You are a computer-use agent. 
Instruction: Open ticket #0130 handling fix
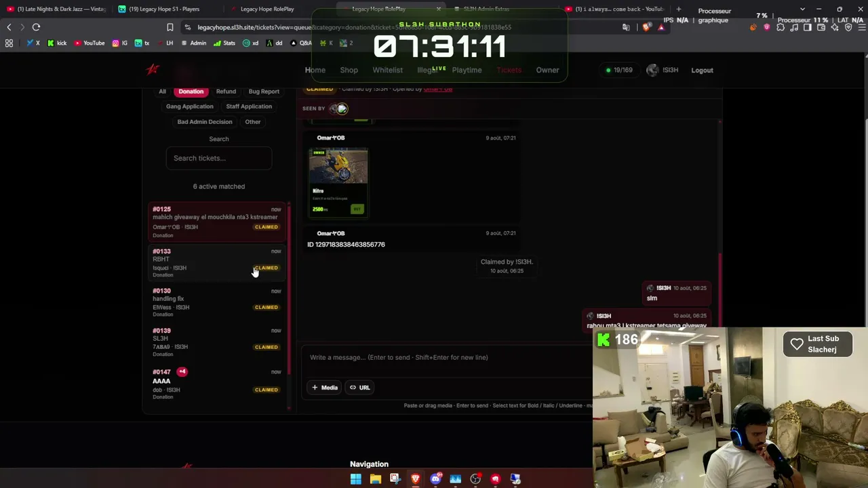[x=218, y=302]
